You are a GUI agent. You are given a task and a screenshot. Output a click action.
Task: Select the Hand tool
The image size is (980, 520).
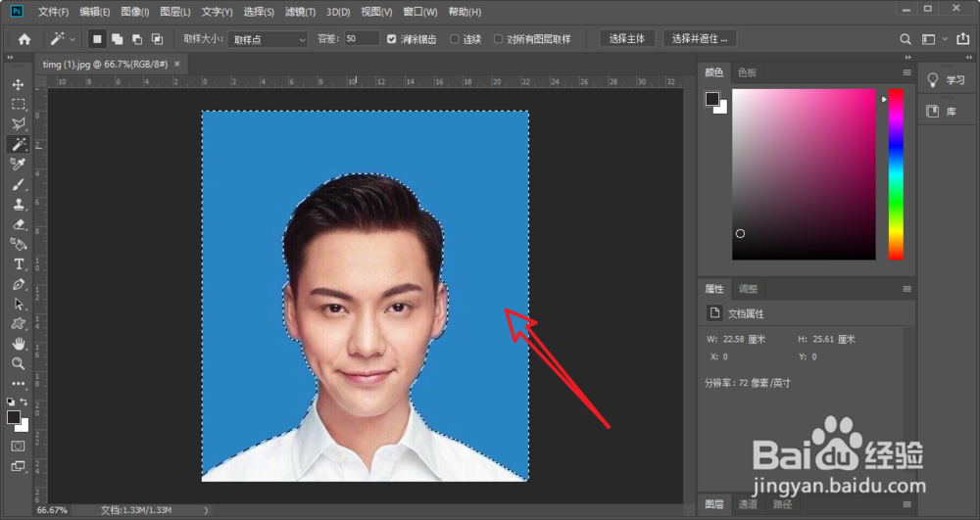[18, 344]
